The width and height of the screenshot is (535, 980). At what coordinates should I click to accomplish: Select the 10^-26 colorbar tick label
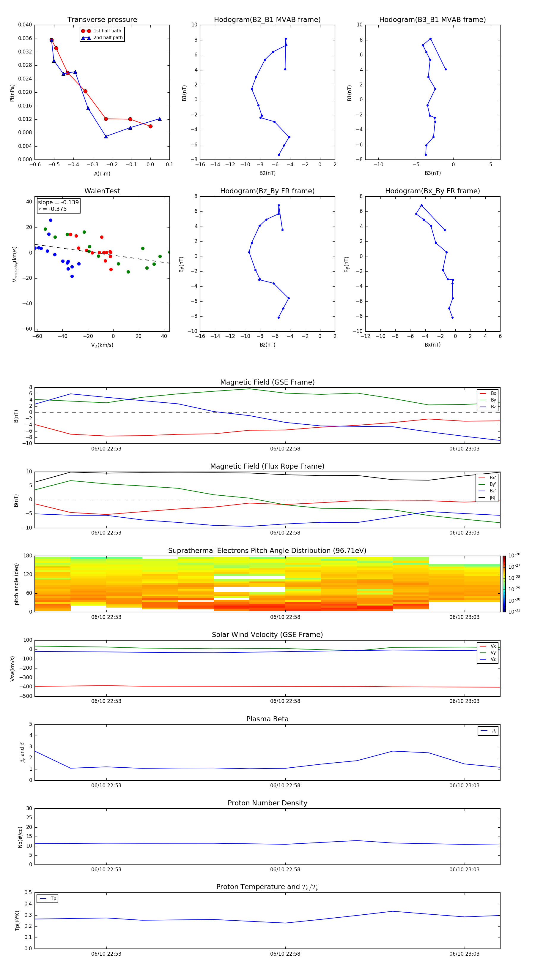(x=514, y=555)
